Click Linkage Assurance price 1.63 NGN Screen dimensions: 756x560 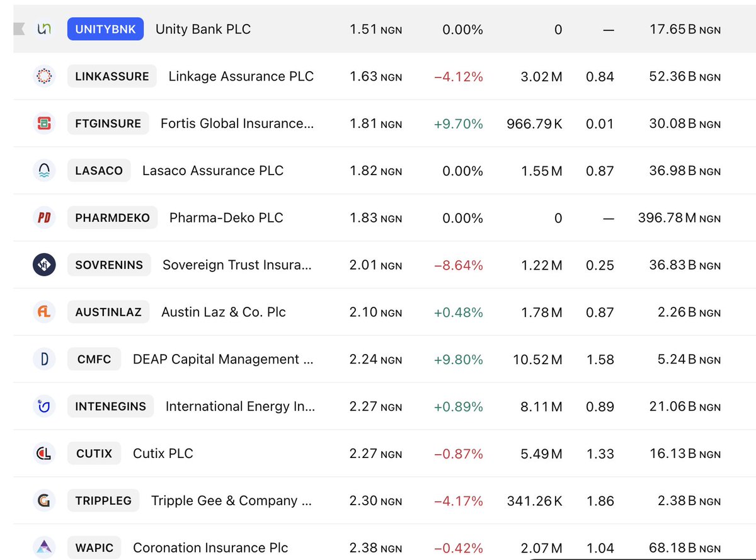click(x=375, y=77)
